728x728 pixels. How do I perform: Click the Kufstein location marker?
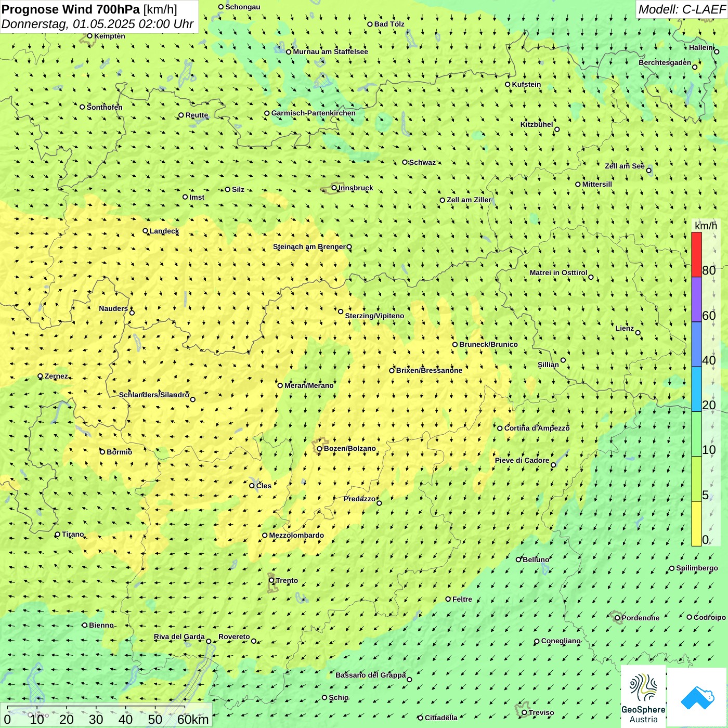(x=508, y=84)
